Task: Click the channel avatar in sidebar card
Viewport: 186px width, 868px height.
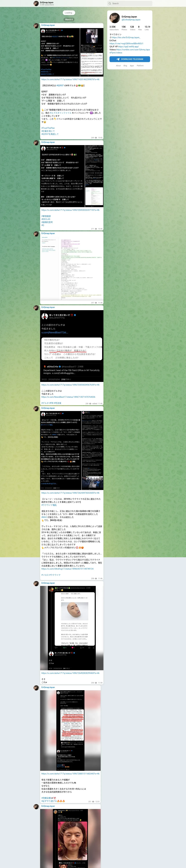Action: tap(114, 18)
